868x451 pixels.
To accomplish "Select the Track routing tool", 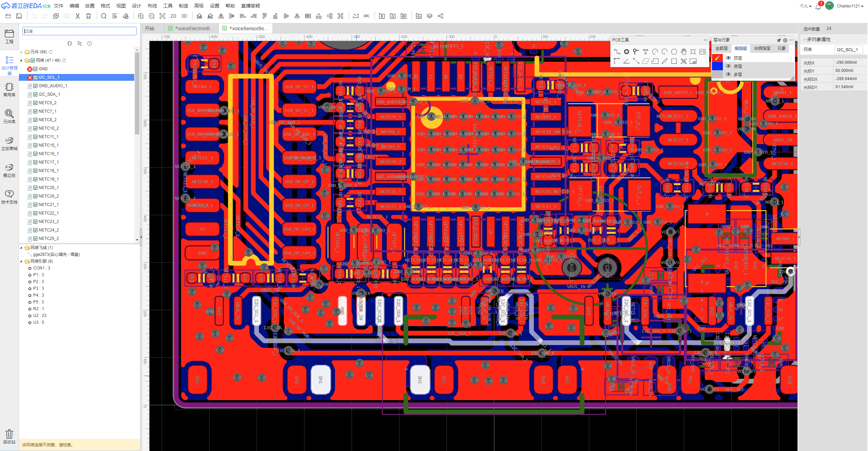I will pyautogui.click(x=617, y=52).
